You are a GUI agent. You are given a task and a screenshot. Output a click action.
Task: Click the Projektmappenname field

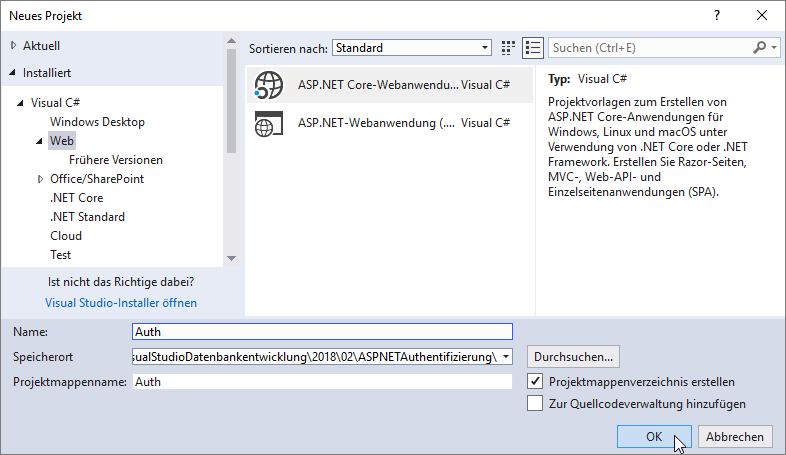(322, 382)
